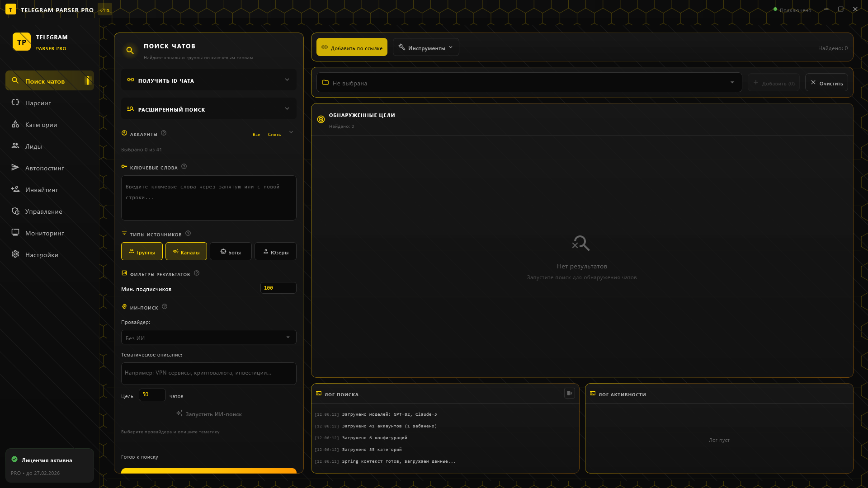Expand the Расширенный поиск section

point(208,109)
